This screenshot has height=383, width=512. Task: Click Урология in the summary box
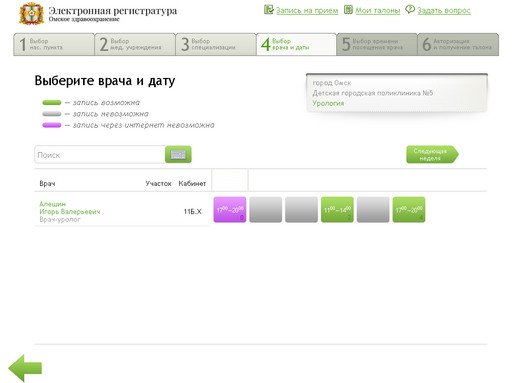click(328, 103)
